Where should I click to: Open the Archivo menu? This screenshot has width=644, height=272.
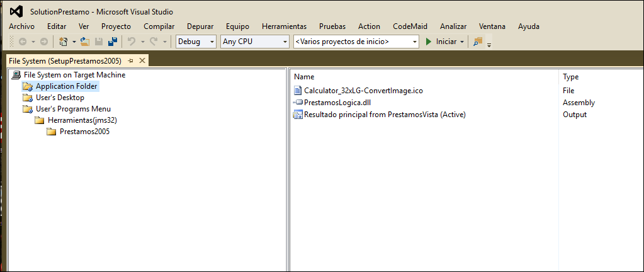coord(22,26)
